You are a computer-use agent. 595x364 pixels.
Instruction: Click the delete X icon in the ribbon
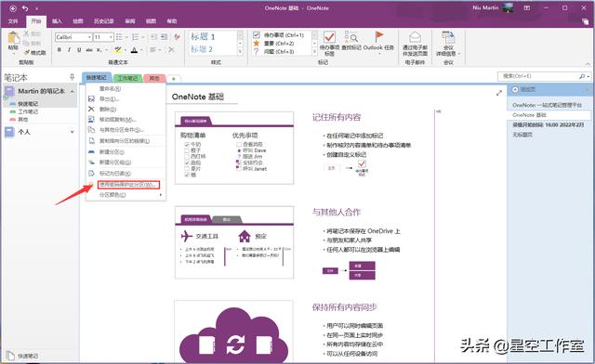coord(171,49)
